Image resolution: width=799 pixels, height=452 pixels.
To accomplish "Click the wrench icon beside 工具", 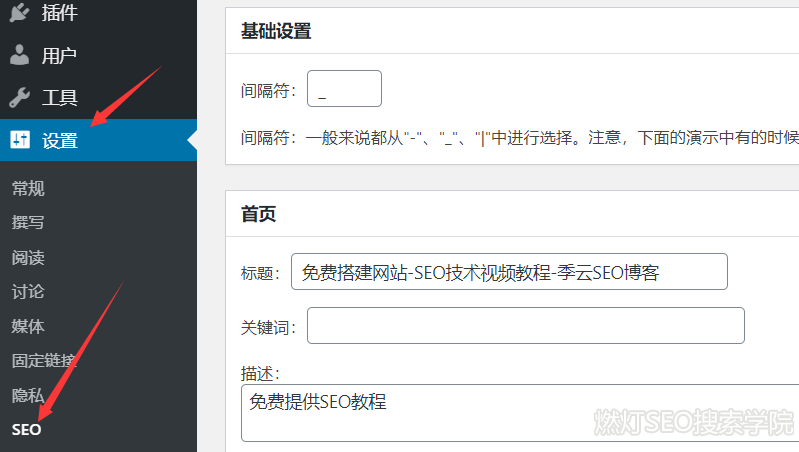I will (x=19, y=97).
